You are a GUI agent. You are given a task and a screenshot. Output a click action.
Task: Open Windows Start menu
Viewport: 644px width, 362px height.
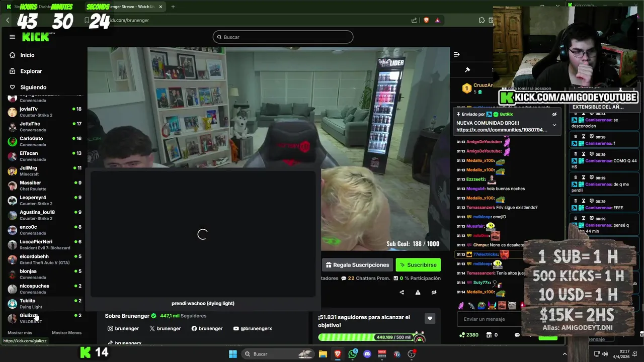[x=233, y=354]
